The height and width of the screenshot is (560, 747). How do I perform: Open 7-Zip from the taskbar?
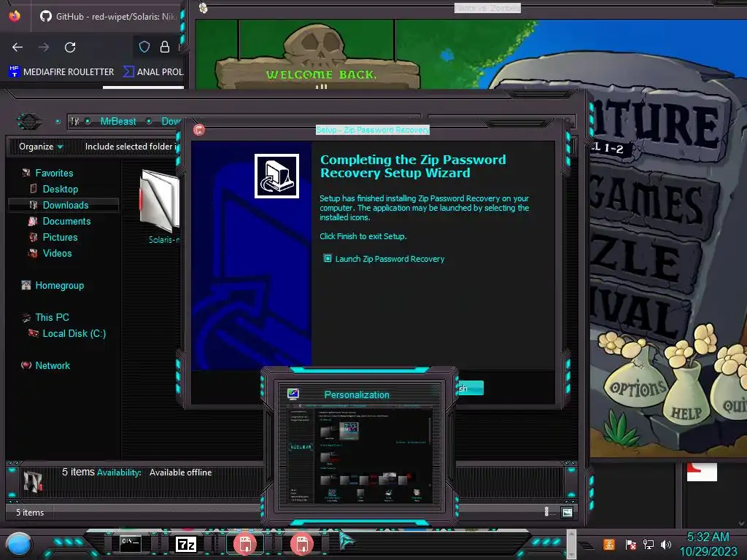(x=186, y=544)
